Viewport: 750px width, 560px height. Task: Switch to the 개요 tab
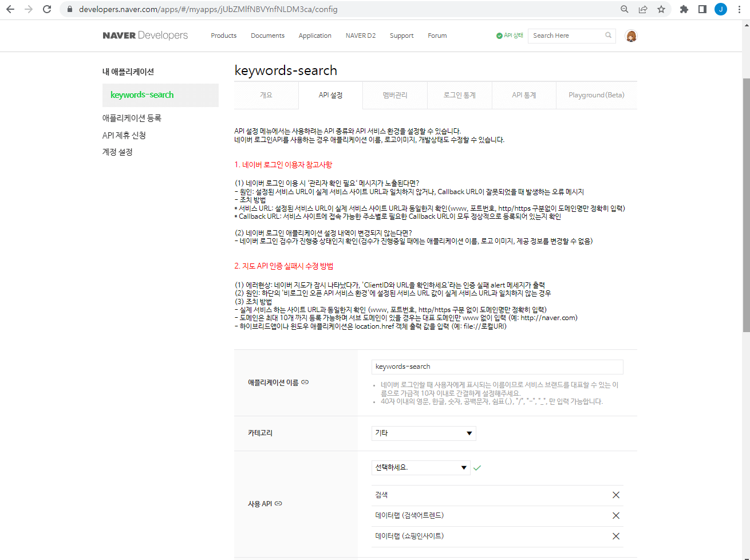pyautogui.click(x=266, y=95)
